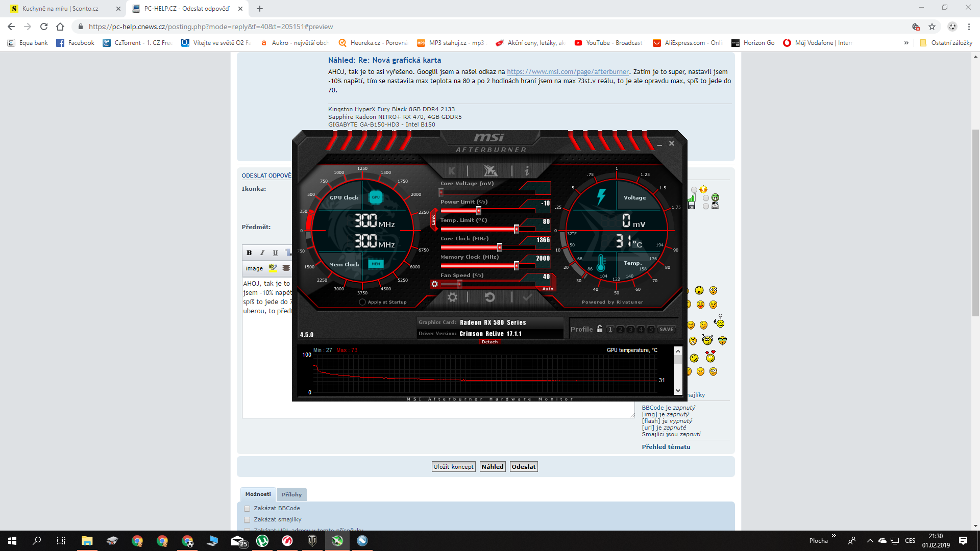Click the Core Clock slider handle
Screen dimensions: 980x551
pyautogui.click(x=500, y=247)
